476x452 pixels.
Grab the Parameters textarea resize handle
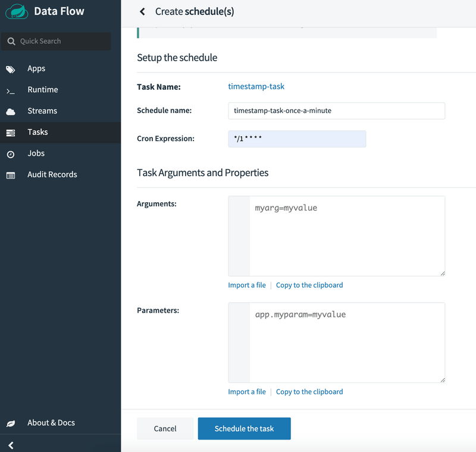pos(443,380)
